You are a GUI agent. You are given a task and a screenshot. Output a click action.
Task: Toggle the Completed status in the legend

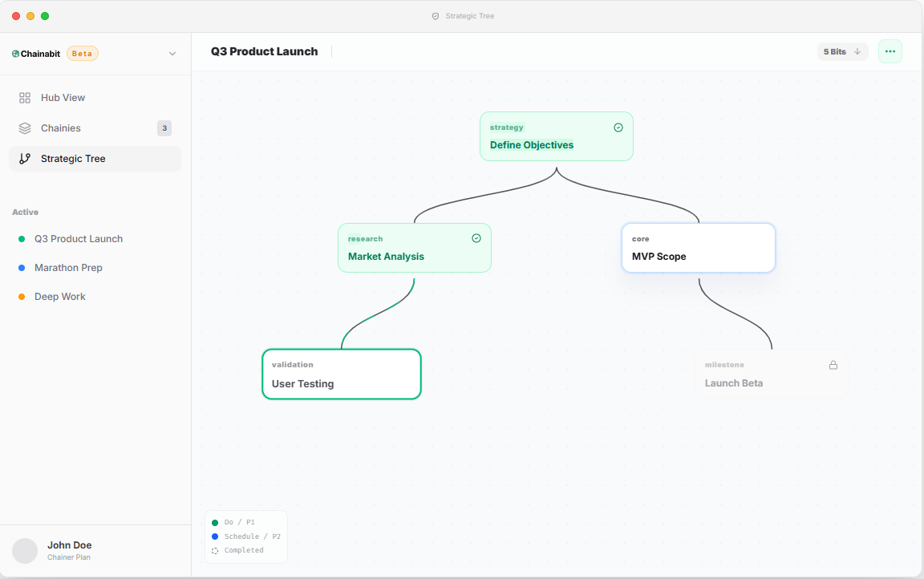pos(214,550)
